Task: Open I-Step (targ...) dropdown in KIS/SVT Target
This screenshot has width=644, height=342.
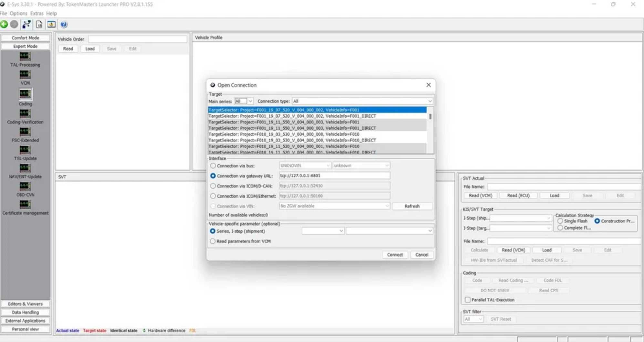Action: click(x=521, y=228)
